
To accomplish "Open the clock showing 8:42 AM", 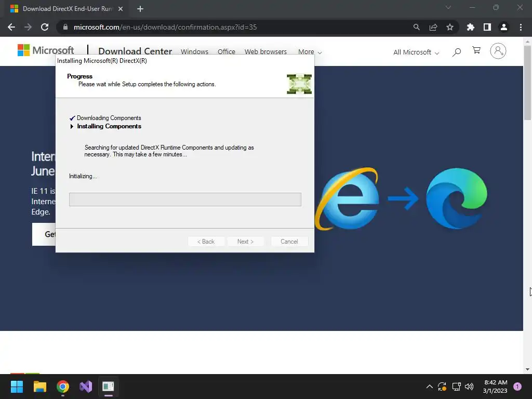I will pyautogui.click(x=495, y=387).
